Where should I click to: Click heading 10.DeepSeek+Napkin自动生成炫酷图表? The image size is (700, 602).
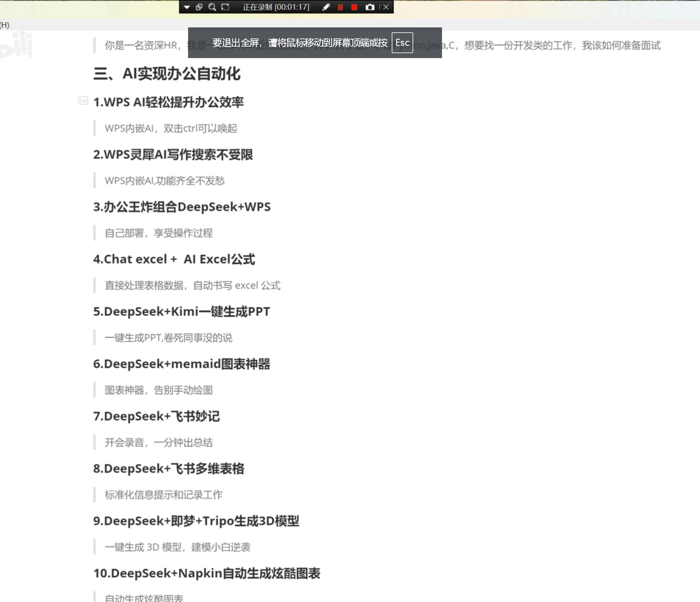click(x=207, y=573)
